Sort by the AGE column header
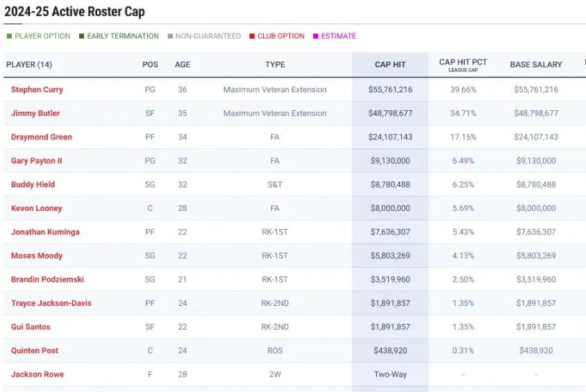 click(183, 65)
